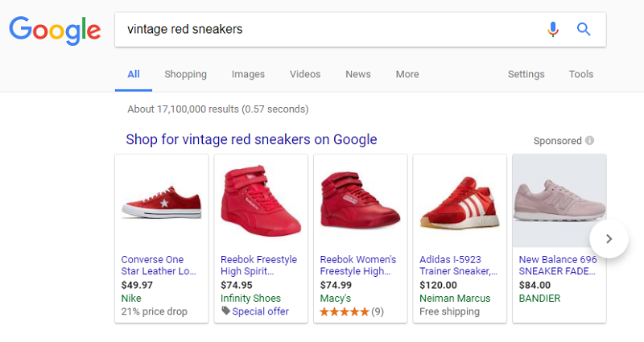
Task: Open the More search options menu
Action: tap(407, 74)
